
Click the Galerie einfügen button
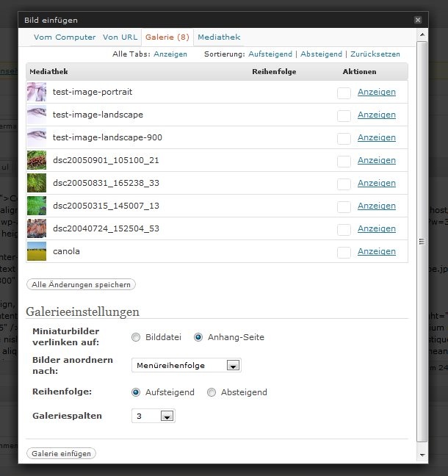[x=61, y=453]
